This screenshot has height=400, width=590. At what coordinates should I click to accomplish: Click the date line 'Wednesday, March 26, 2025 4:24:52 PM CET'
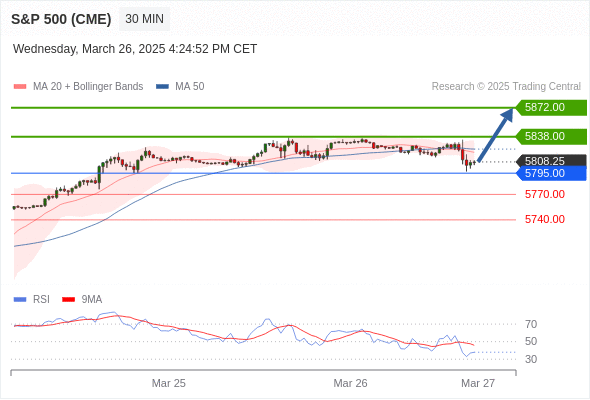135,49
